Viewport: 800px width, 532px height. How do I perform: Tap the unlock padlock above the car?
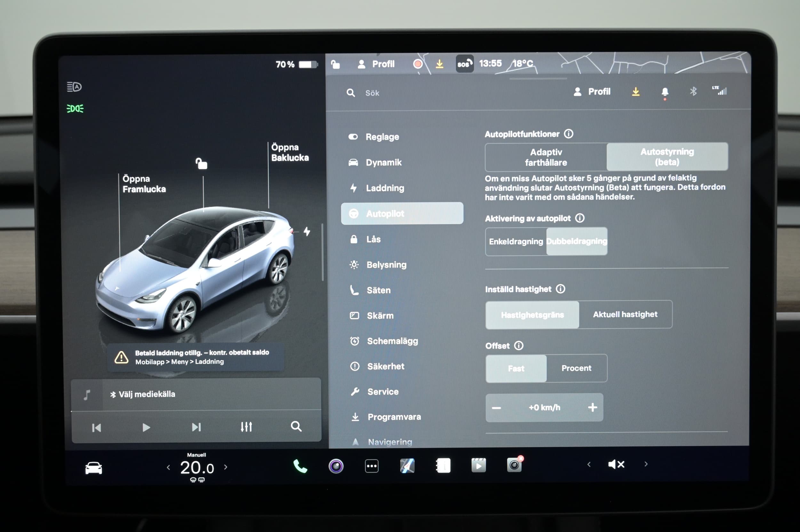[201, 163]
